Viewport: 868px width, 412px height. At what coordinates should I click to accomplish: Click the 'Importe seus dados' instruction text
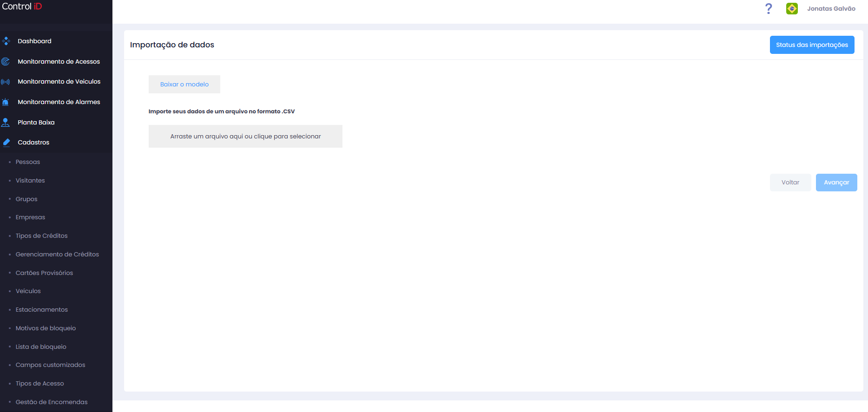click(222, 111)
